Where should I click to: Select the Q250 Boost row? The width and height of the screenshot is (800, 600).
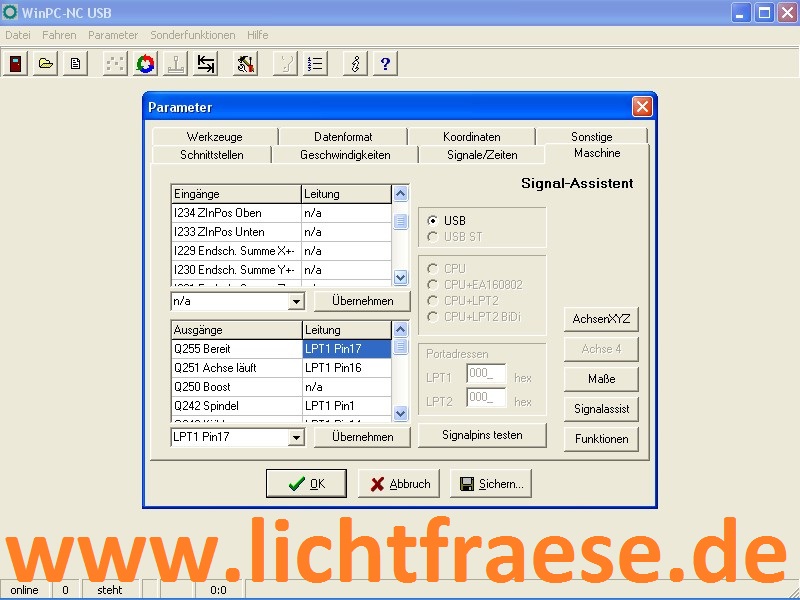pos(282,387)
